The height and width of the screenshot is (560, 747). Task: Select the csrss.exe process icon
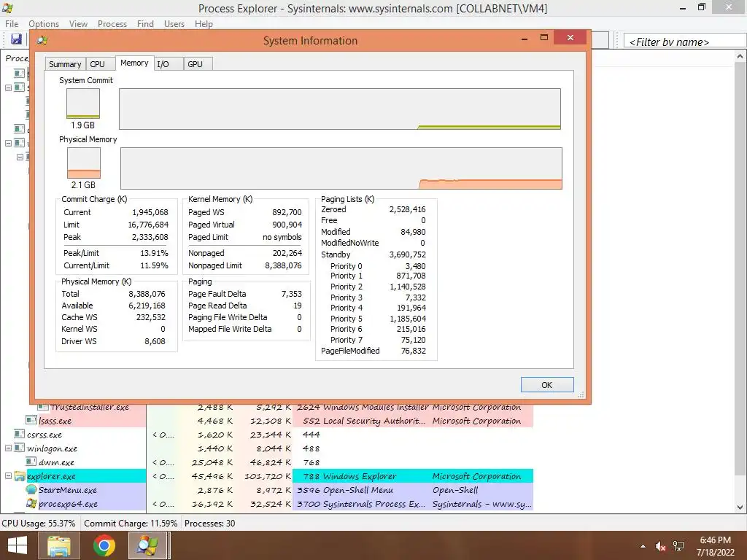pyautogui.click(x=19, y=434)
